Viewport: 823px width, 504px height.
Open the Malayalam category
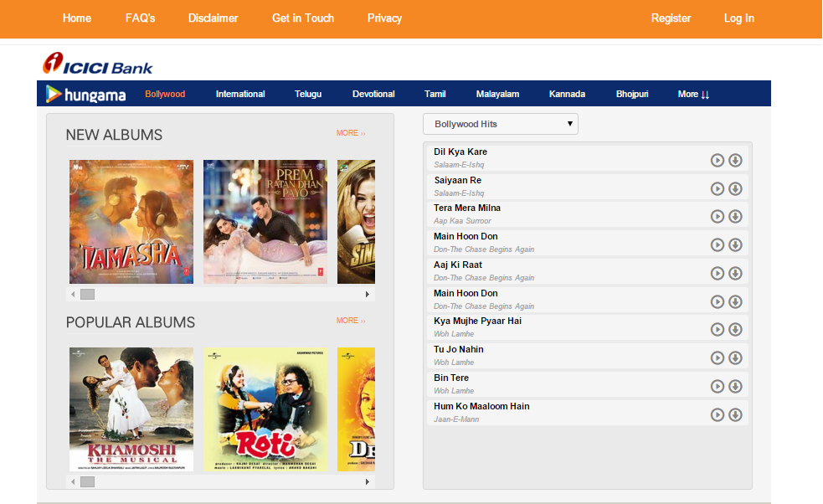[x=497, y=94]
